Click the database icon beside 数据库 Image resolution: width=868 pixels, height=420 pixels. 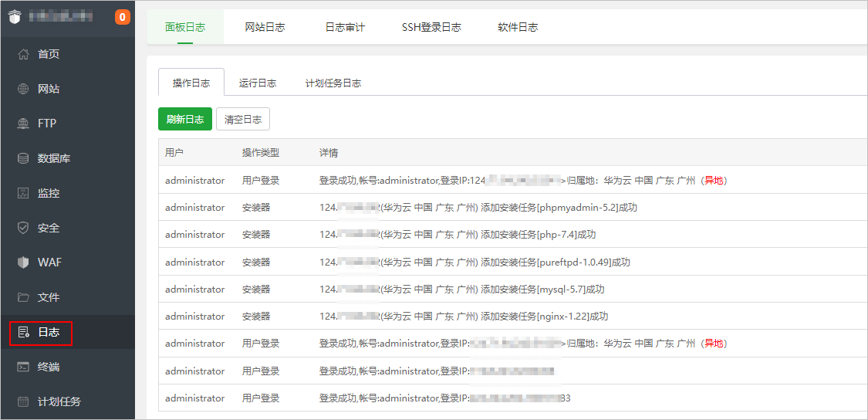(x=23, y=158)
